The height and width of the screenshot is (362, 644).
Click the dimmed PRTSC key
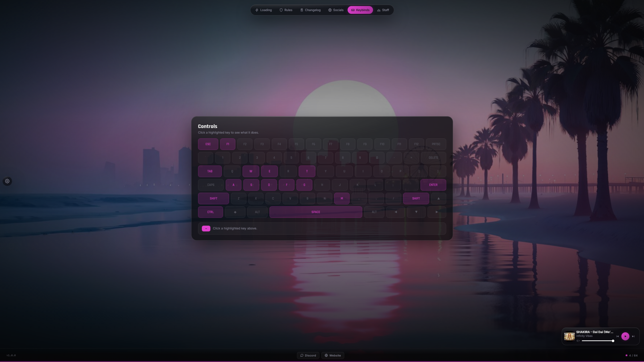click(x=436, y=144)
